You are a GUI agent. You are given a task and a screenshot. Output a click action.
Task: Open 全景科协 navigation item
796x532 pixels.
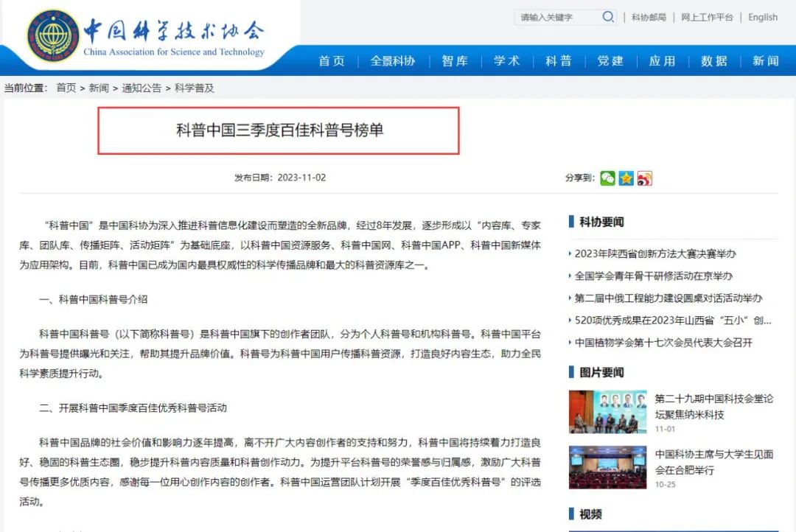[x=392, y=61]
